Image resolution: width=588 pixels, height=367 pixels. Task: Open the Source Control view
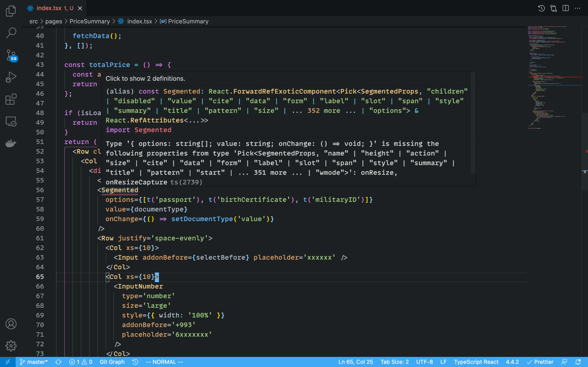coord(11,55)
